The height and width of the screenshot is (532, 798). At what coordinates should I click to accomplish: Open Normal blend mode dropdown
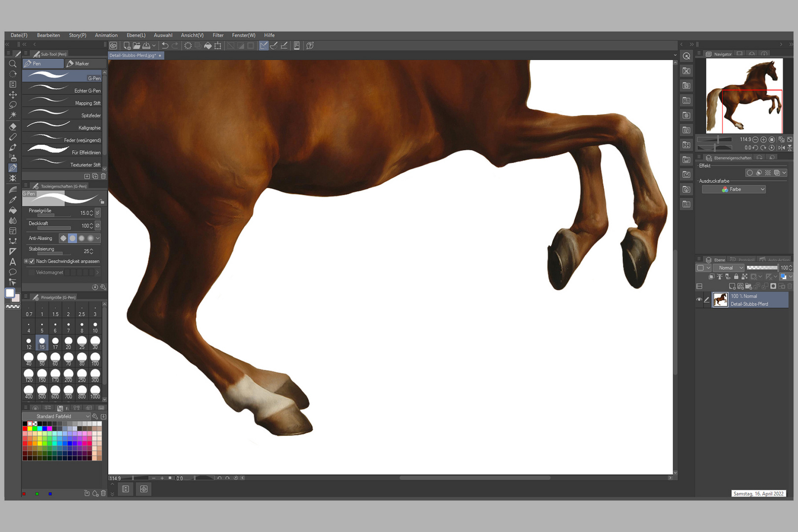pyautogui.click(x=728, y=268)
